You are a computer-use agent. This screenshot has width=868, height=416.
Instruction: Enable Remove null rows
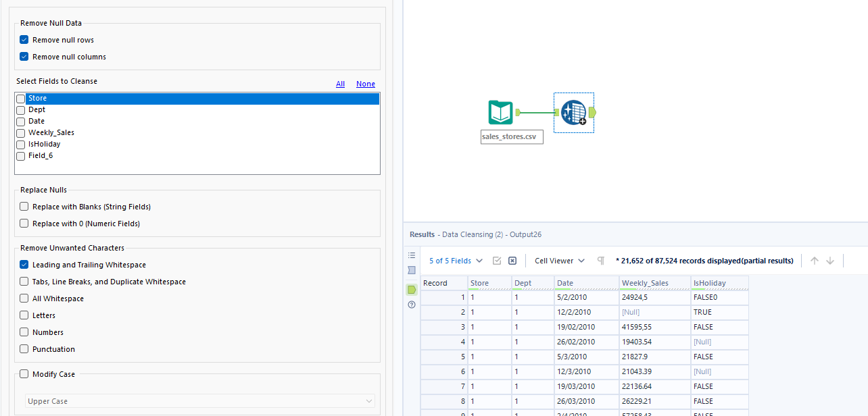tap(24, 39)
